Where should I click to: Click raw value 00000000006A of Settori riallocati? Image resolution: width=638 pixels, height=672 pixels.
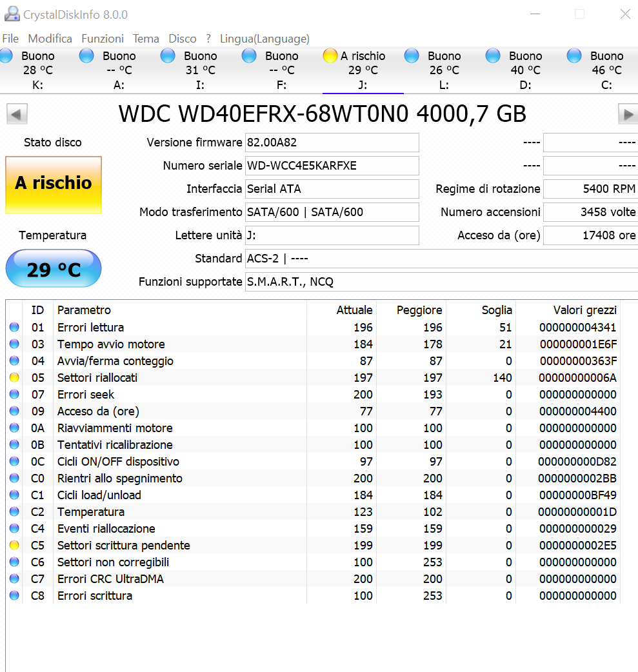point(577,377)
